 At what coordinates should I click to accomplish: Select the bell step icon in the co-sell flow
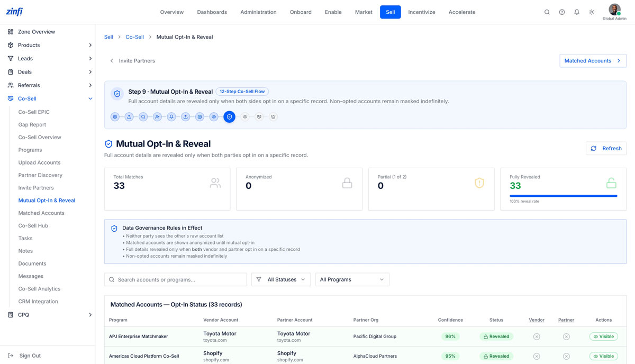pos(171,117)
